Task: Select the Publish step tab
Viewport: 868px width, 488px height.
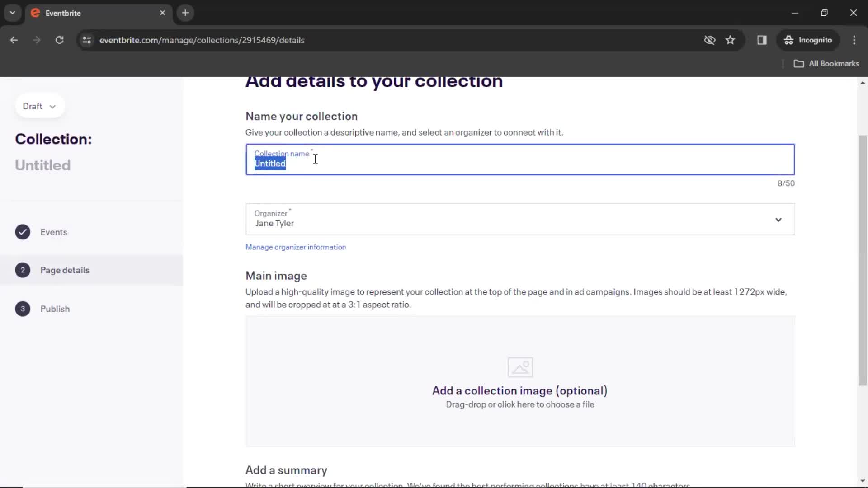Action: coord(55,309)
